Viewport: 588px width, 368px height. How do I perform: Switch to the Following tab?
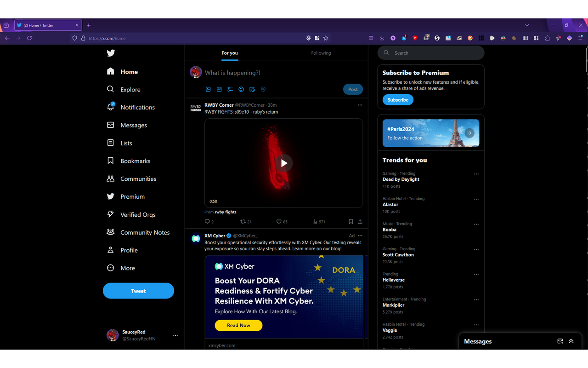tap(321, 53)
